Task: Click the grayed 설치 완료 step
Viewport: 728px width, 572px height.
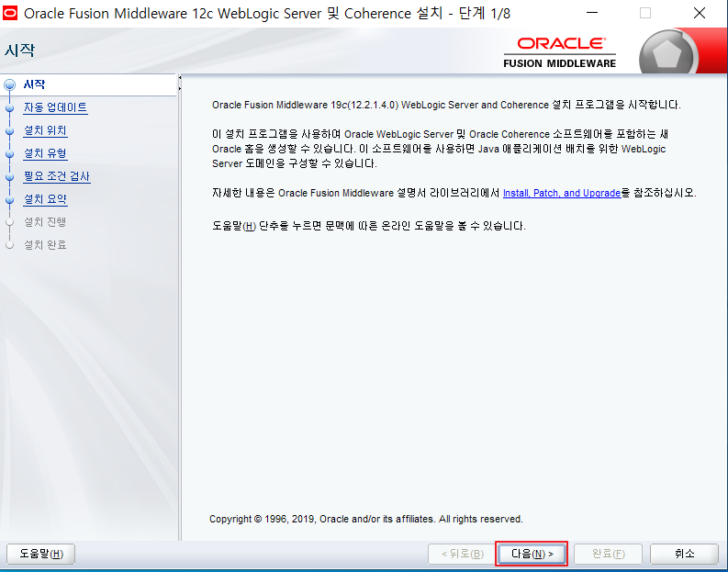Action: click(45, 244)
